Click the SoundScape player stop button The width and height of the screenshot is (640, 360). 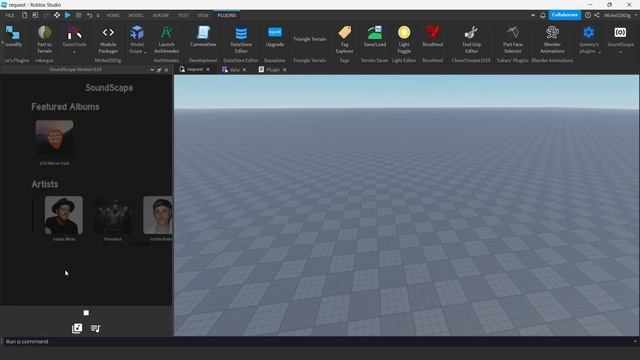coord(86,313)
